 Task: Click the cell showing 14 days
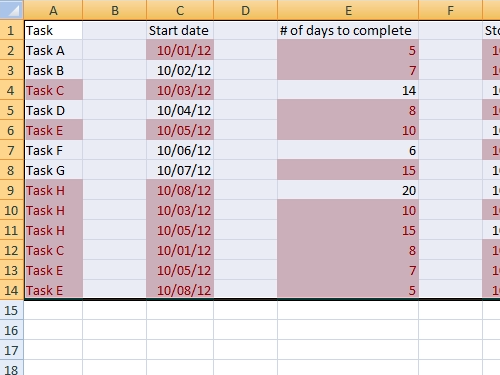click(x=348, y=90)
